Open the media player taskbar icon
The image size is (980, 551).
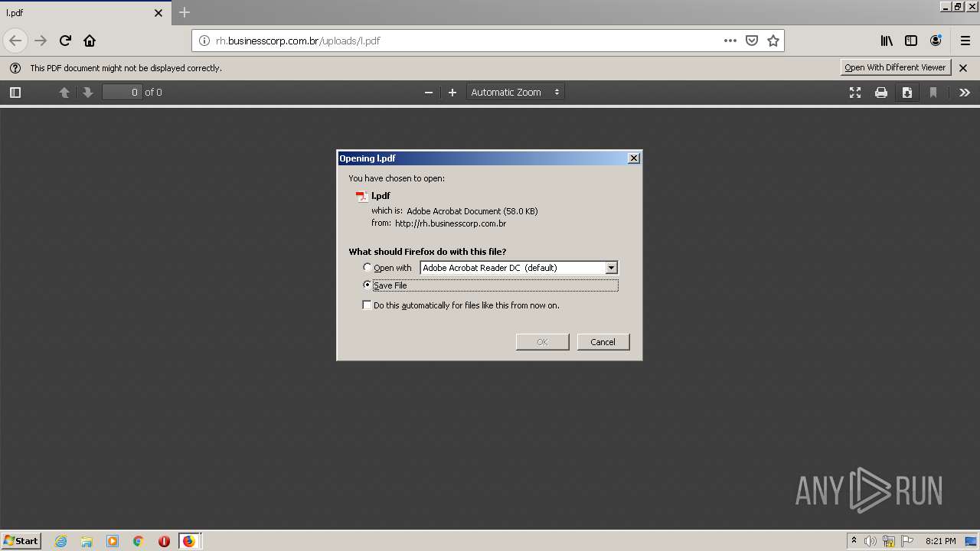point(113,541)
